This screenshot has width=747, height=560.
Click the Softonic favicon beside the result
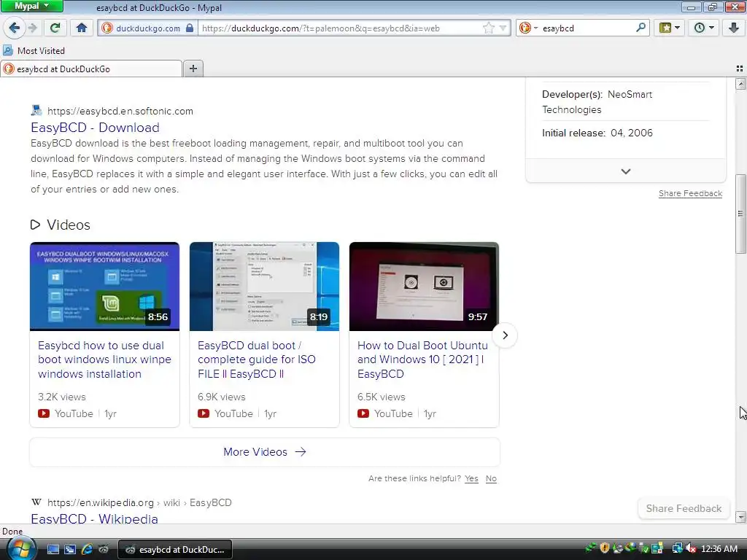(x=36, y=111)
